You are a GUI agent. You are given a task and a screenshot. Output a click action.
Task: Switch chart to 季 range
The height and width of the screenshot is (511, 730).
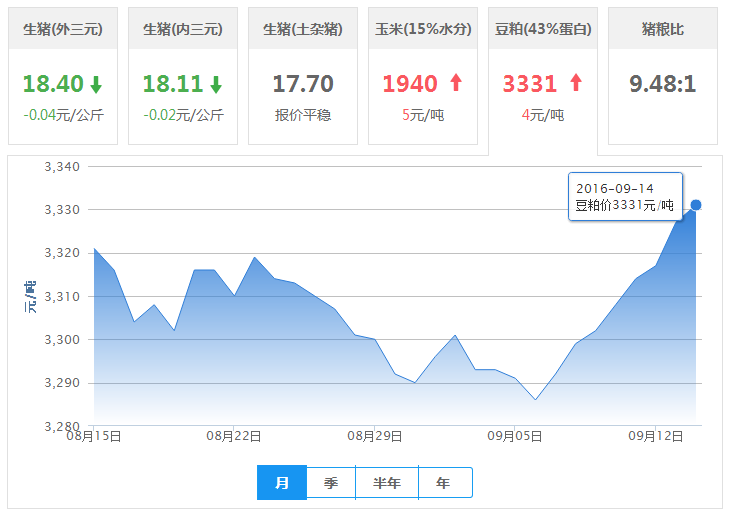331,483
